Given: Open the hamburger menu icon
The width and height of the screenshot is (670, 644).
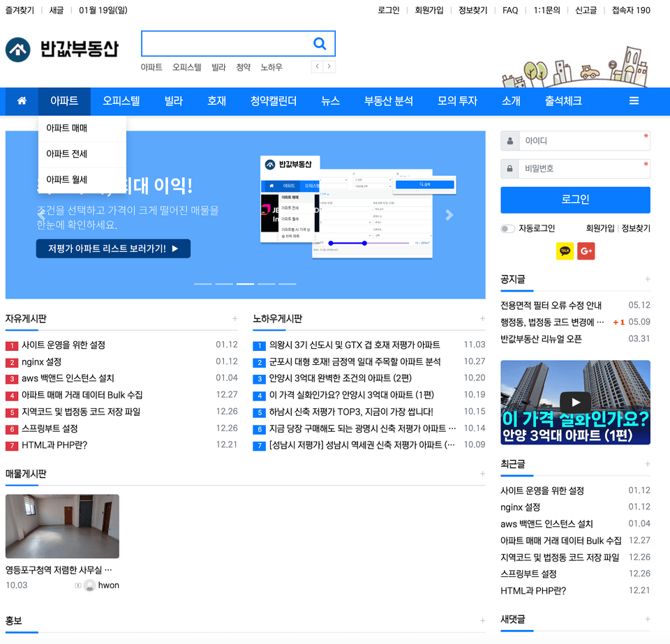Looking at the screenshot, I should 634,100.
